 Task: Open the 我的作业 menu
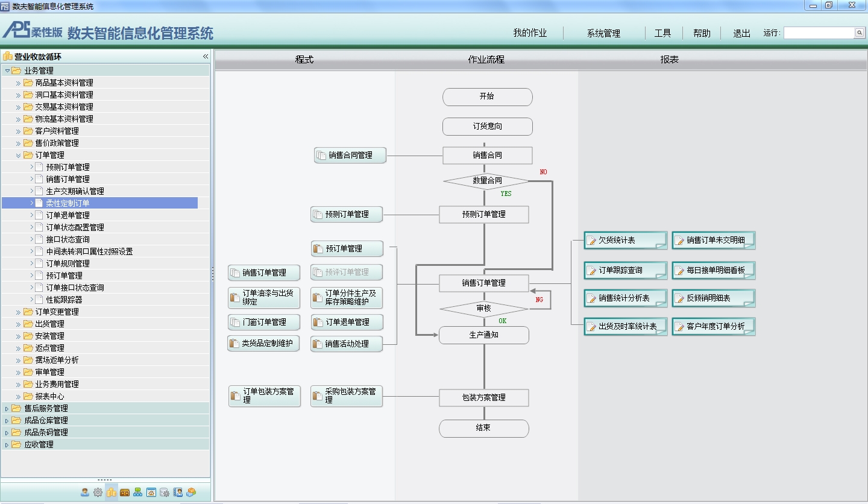click(530, 33)
